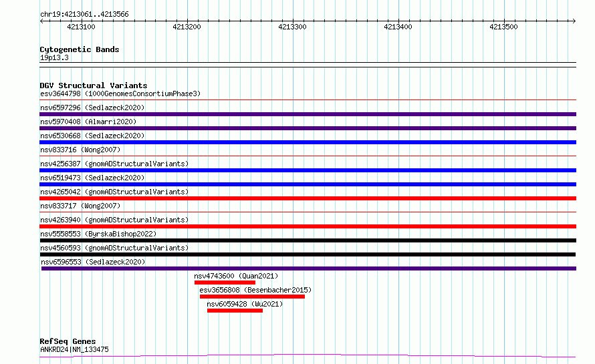
Task: Open nsv833716 Wong2007 variant label
Action: tap(80, 150)
